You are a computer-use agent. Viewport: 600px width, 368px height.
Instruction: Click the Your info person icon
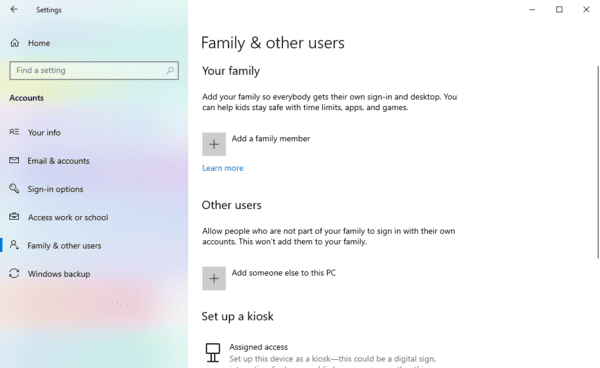pyautogui.click(x=14, y=132)
